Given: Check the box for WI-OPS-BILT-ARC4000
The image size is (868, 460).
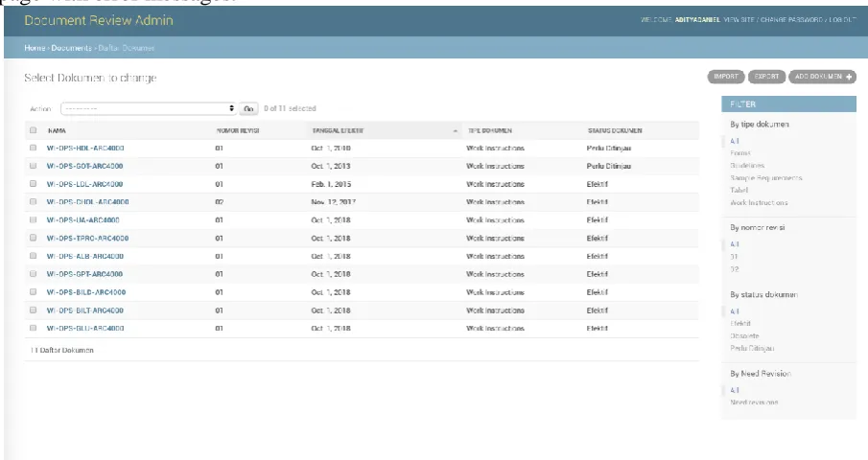Looking at the screenshot, I should 34,310.
